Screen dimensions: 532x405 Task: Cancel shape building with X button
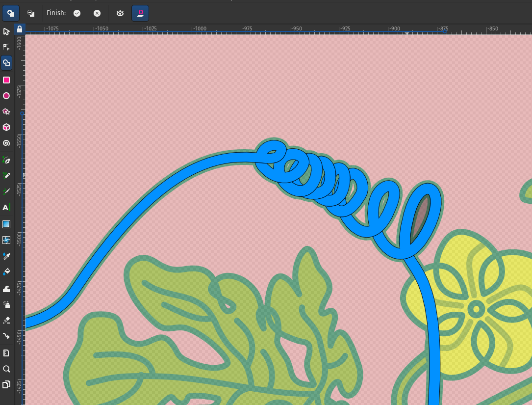tap(97, 13)
